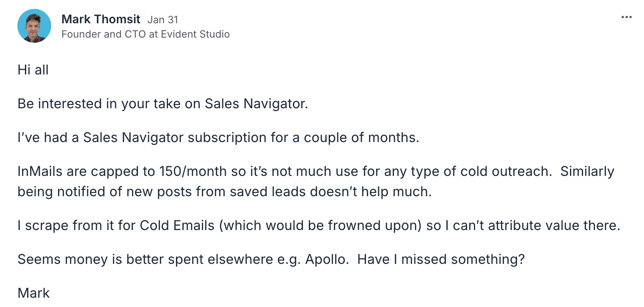Open the post options three-dot menu

(626, 17)
